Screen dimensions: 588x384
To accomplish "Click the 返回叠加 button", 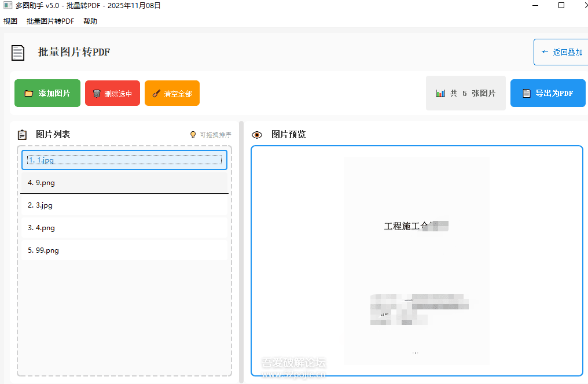I will (x=564, y=51).
